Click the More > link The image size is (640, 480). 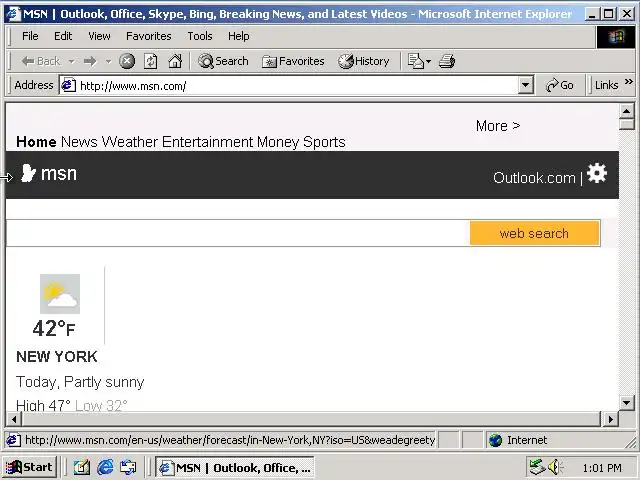[x=498, y=126]
